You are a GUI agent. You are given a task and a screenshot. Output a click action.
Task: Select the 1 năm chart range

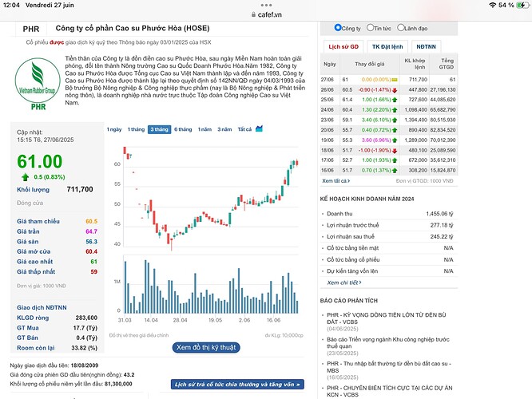204,129
